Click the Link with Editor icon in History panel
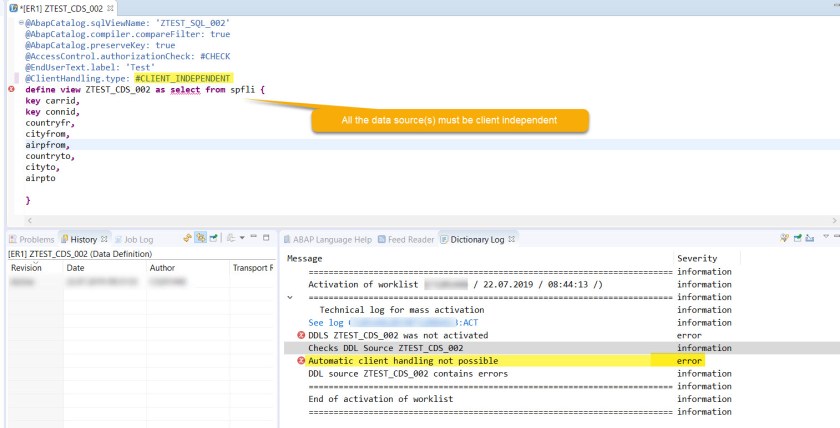Screen dimensions: 840x428 [187, 239]
